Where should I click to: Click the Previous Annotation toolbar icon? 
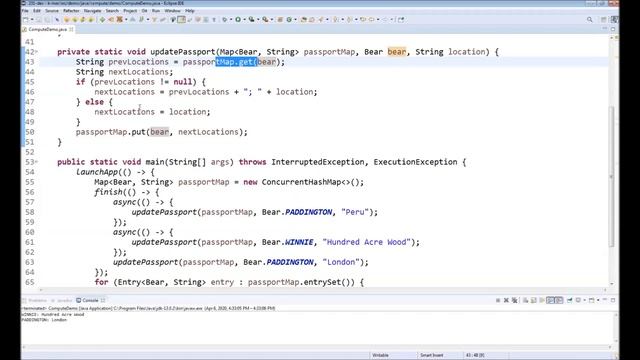(349, 19)
